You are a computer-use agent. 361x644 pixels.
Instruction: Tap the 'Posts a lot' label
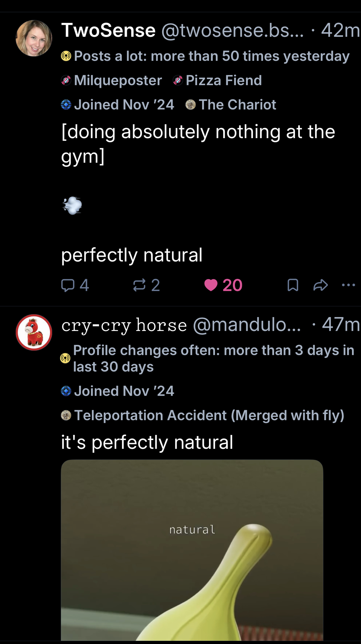pyautogui.click(x=205, y=56)
